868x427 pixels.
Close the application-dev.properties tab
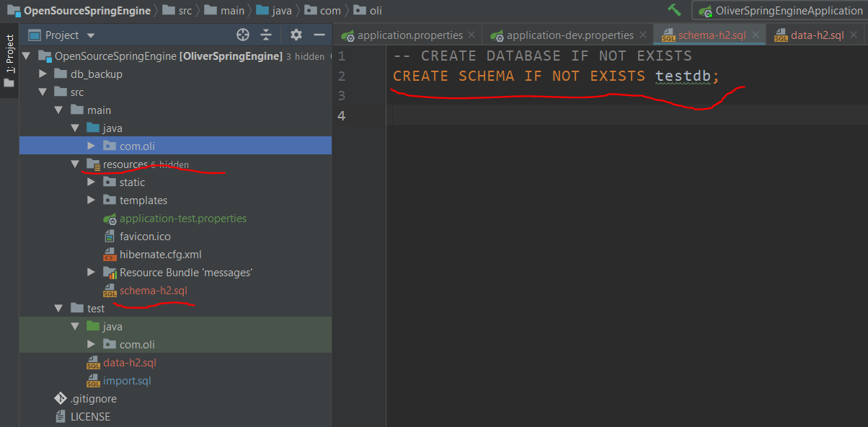pyautogui.click(x=643, y=35)
